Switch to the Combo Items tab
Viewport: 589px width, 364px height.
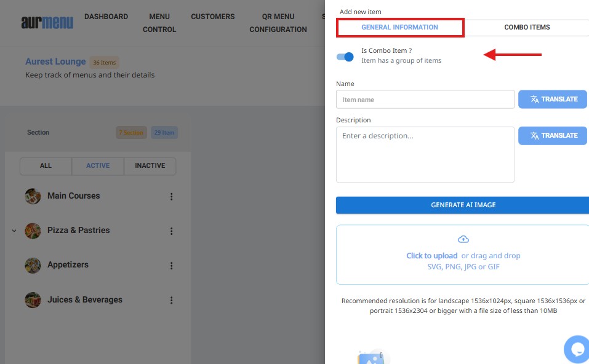(526, 28)
